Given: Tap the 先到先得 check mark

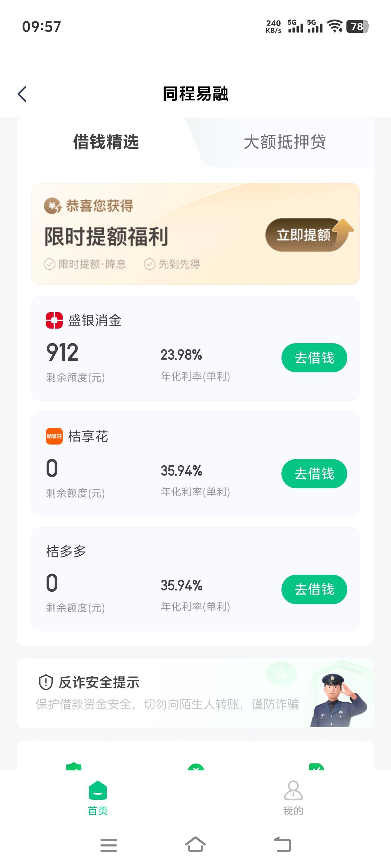Looking at the screenshot, I should tap(150, 264).
